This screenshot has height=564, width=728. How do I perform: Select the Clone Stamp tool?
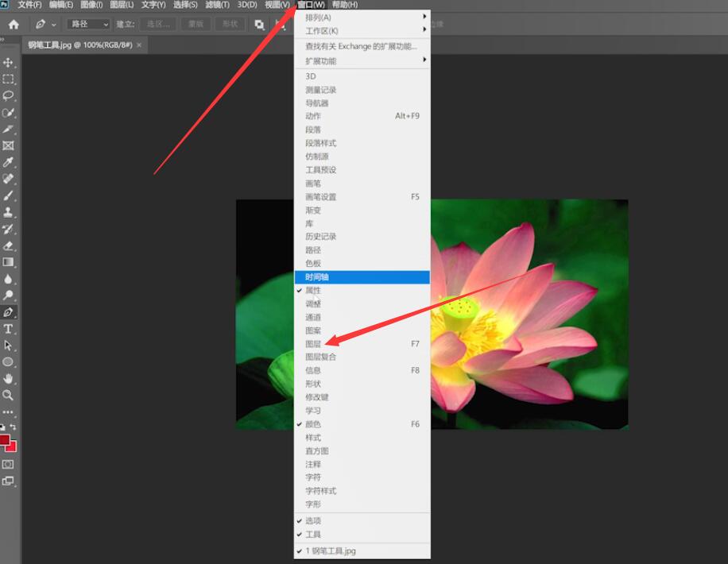pyautogui.click(x=8, y=212)
